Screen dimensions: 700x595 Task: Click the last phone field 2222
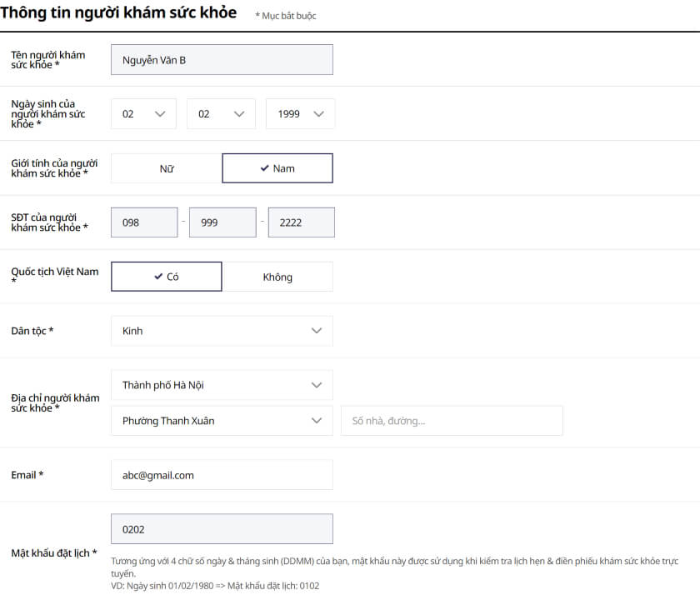coord(301,222)
